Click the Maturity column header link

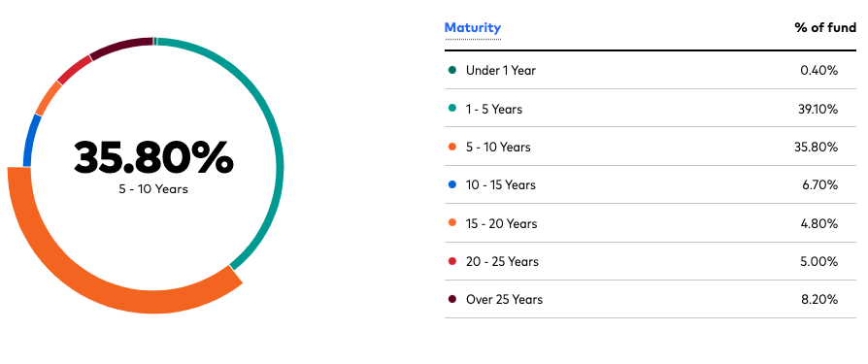pos(473,27)
